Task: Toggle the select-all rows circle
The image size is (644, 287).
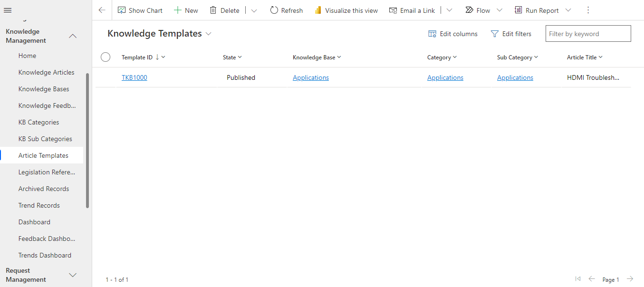Action: click(106, 57)
